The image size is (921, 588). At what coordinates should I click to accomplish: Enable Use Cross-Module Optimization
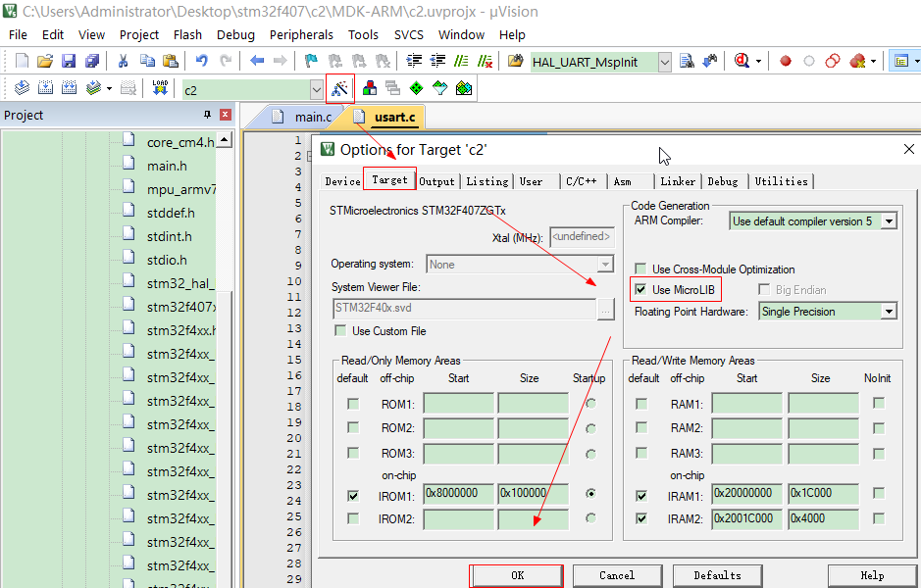point(641,269)
